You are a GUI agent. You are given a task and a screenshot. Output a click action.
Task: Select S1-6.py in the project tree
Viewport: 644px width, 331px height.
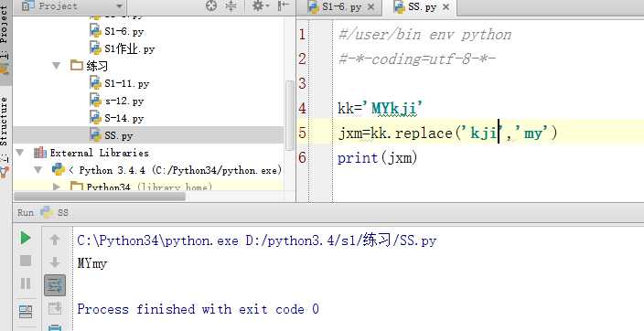[x=123, y=31]
